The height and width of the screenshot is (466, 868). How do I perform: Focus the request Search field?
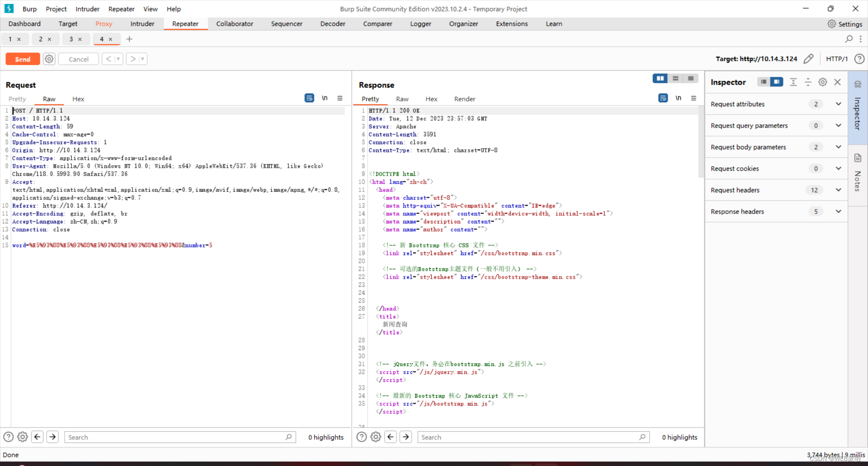pyautogui.click(x=180, y=437)
